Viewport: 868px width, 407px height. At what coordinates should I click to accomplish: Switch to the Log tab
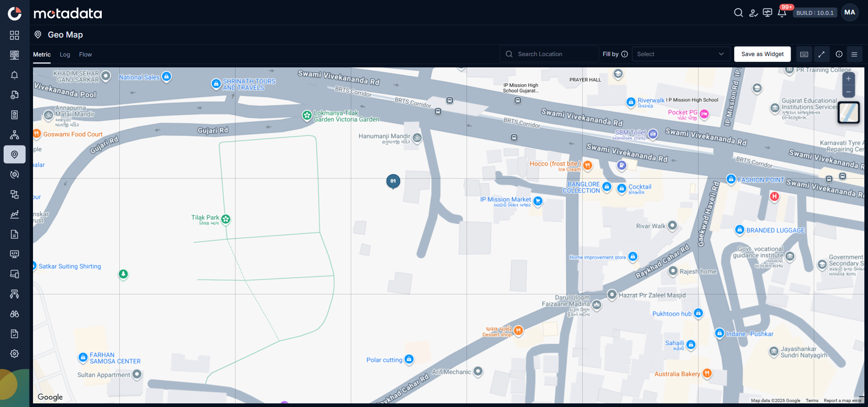click(65, 54)
